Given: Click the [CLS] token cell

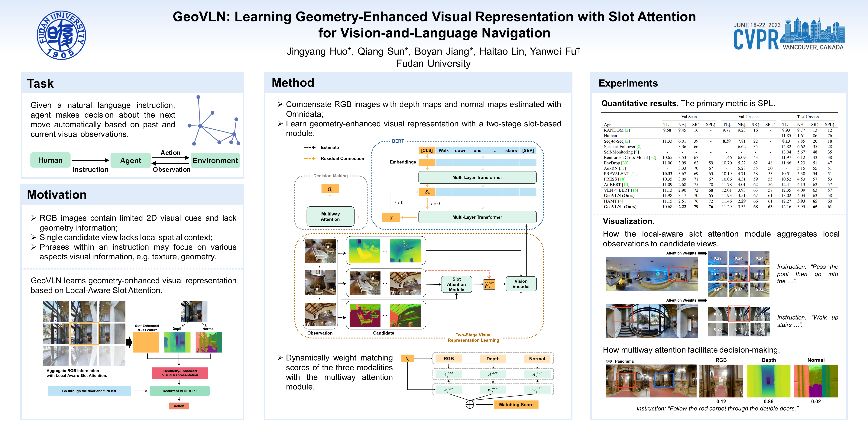Looking at the screenshot, I should [x=427, y=151].
